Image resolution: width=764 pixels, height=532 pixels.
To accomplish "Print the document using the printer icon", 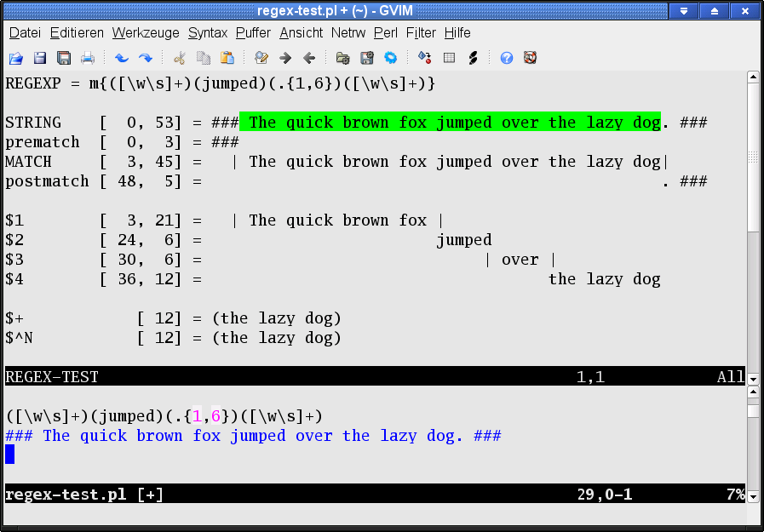I will coord(88,58).
